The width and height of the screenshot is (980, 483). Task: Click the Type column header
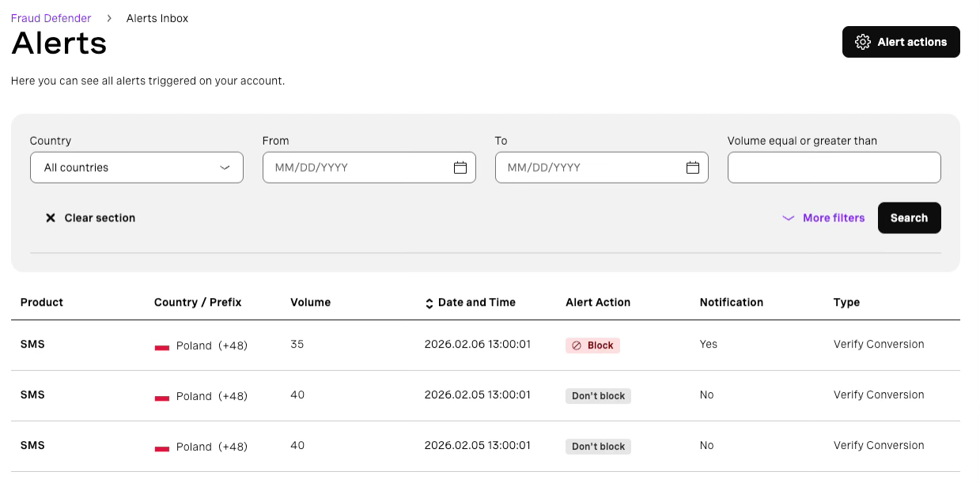coord(846,302)
